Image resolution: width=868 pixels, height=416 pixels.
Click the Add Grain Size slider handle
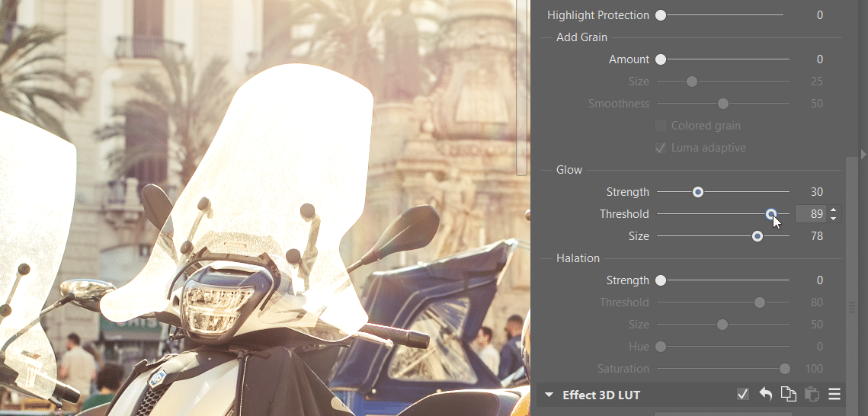[691, 82]
